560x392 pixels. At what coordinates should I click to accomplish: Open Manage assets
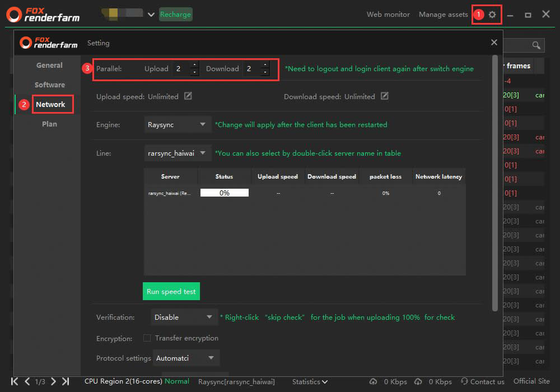(443, 15)
